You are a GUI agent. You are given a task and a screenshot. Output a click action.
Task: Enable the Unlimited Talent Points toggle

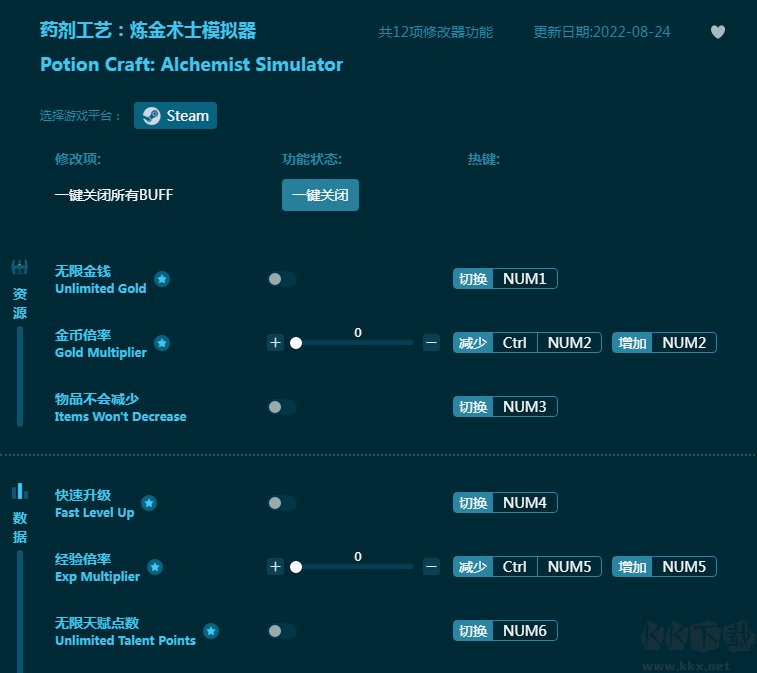282,631
